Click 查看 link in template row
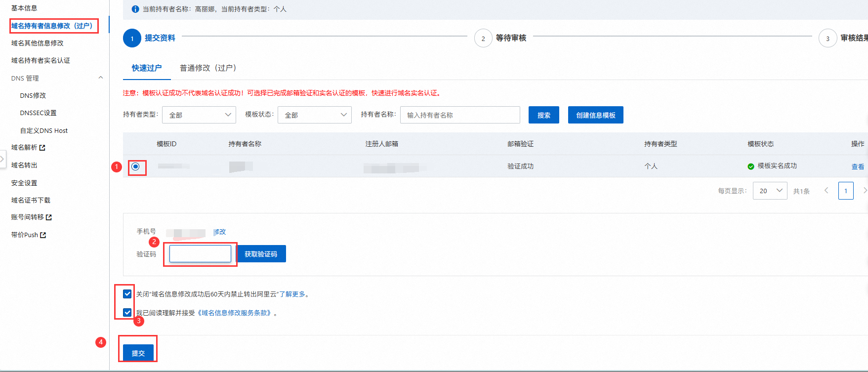This screenshot has height=372, width=868. coord(858,167)
